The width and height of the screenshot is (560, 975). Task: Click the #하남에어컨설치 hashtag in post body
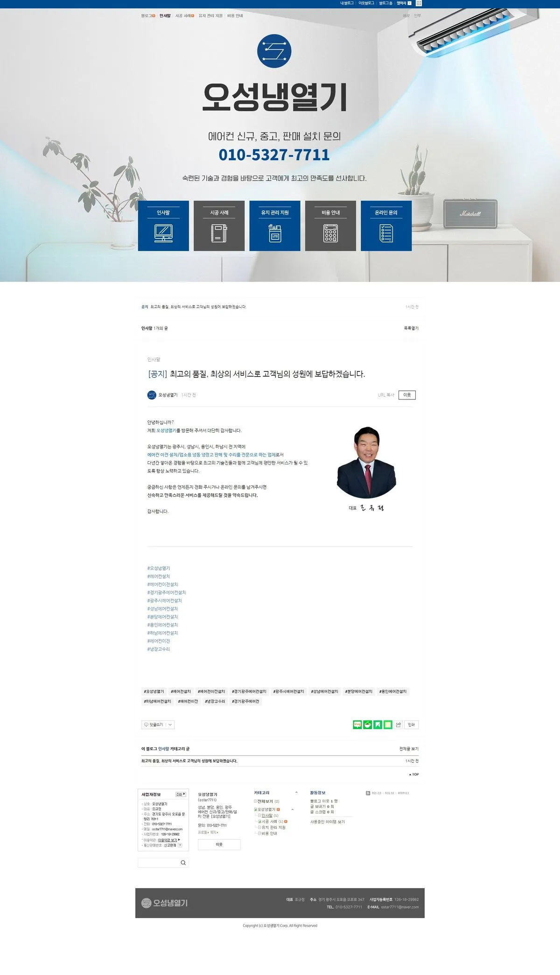tap(162, 633)
